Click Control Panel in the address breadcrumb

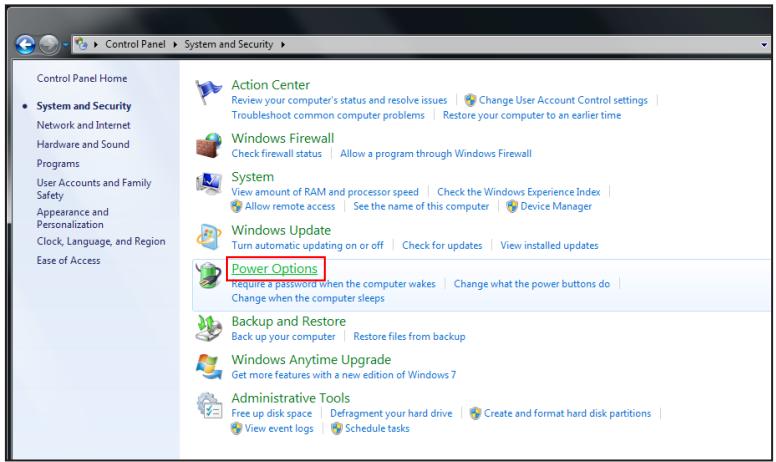pyautogui.click(x=135, y=44)
